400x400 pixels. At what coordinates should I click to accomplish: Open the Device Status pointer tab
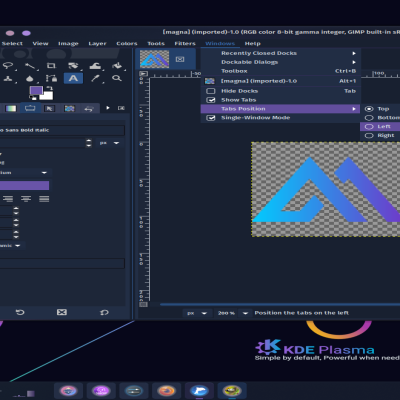click(49, 108)
